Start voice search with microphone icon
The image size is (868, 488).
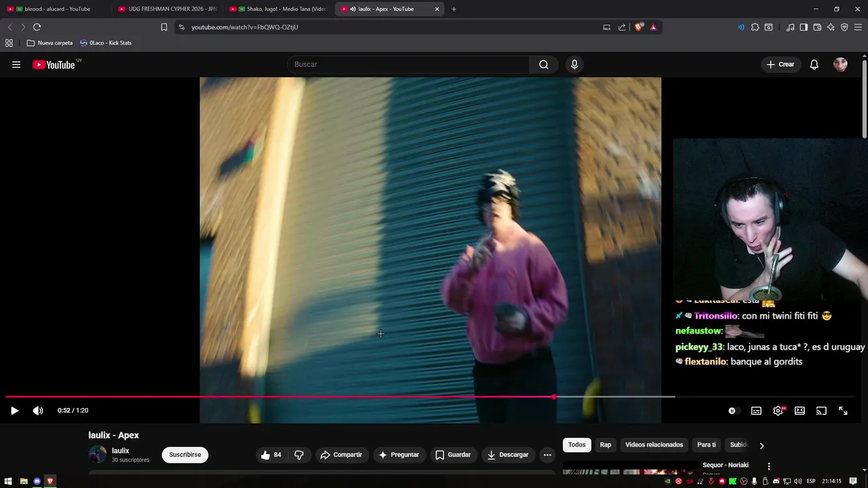click(574, 64)
